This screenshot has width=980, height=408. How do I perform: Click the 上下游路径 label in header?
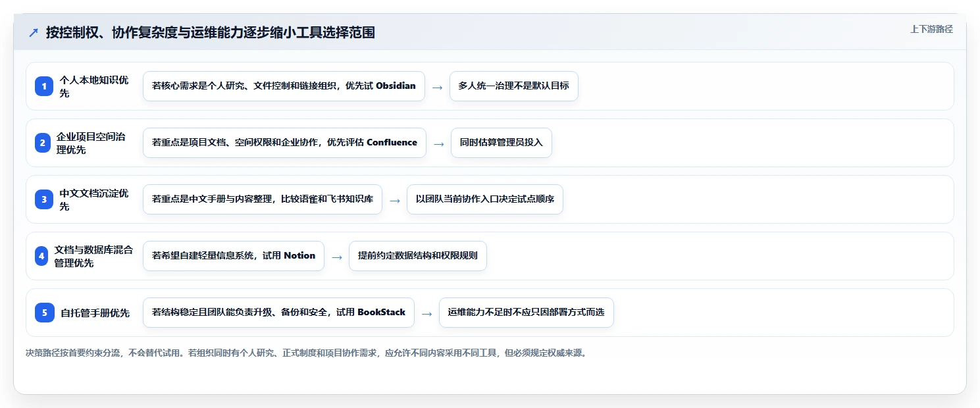(x=931, y=29)
